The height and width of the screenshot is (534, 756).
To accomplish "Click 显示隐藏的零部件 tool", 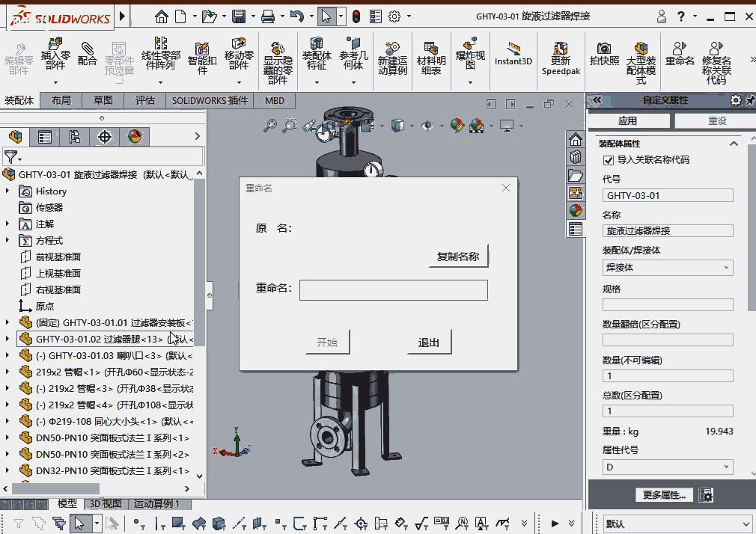I will [278, 64].
